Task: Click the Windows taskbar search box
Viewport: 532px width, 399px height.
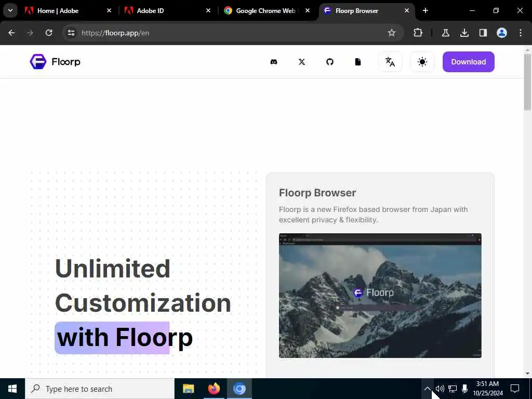Action: point(99,389)
